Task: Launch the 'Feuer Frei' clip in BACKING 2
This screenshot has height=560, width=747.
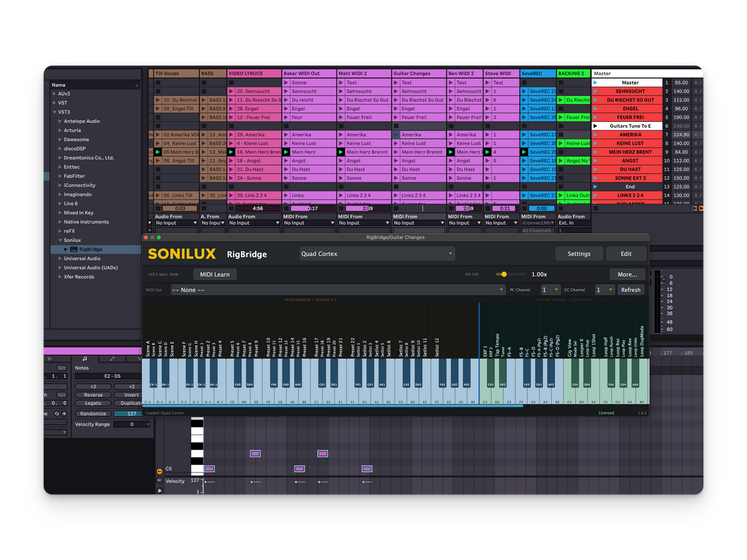Action: [x=561, y=118]
